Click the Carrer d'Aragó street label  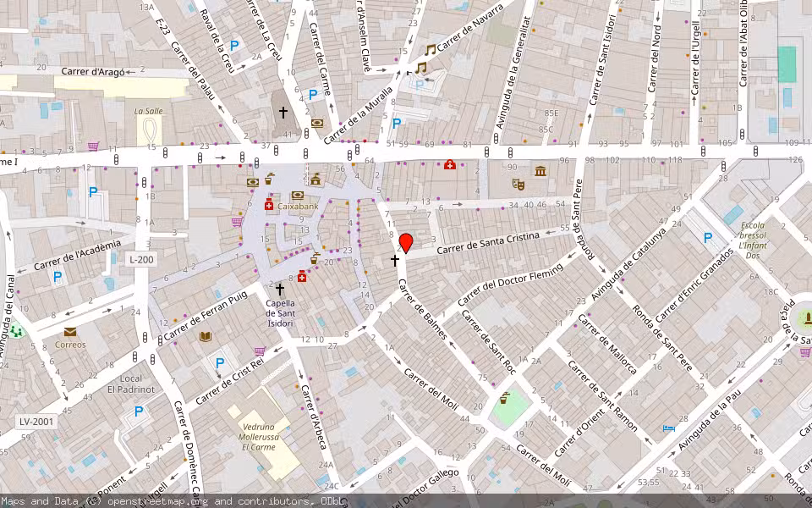point(93,71)
